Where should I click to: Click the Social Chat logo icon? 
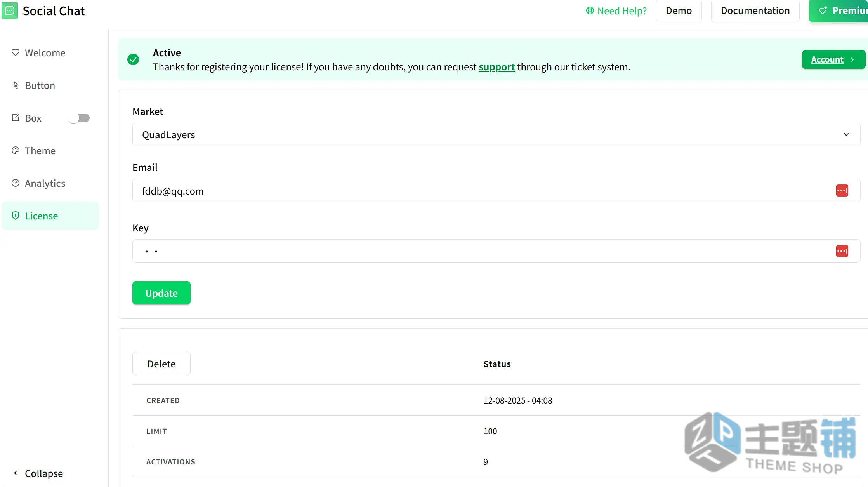pyautogui.click(x=10, y=10)
